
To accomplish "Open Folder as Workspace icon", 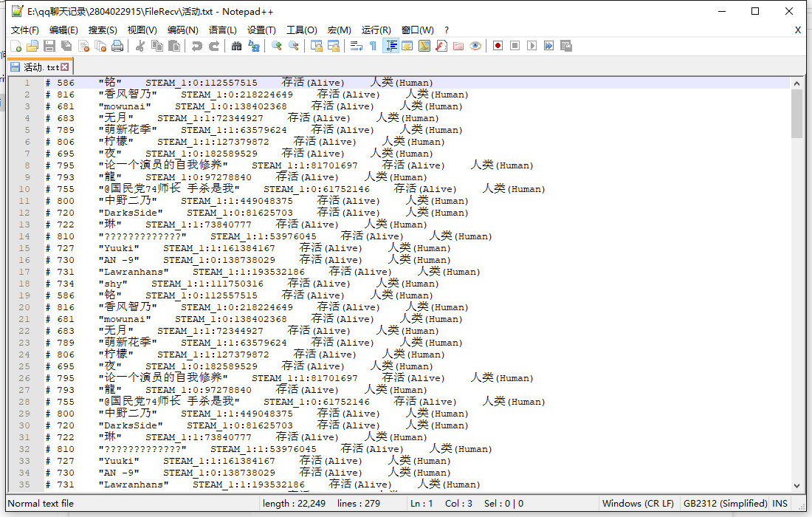I will [458, 46].
